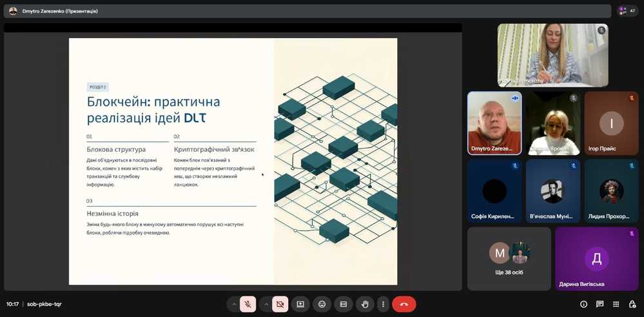This screenshot has width=644, height=317.
Task: Unmute the microphone
Action: [x=248, y=304]
